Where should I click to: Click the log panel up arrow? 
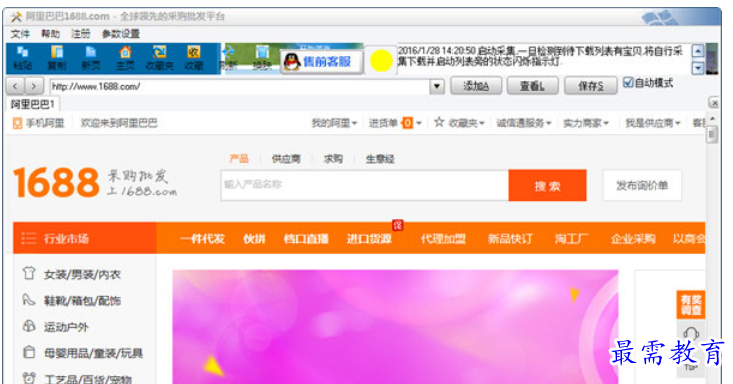(x=697, y=51)
